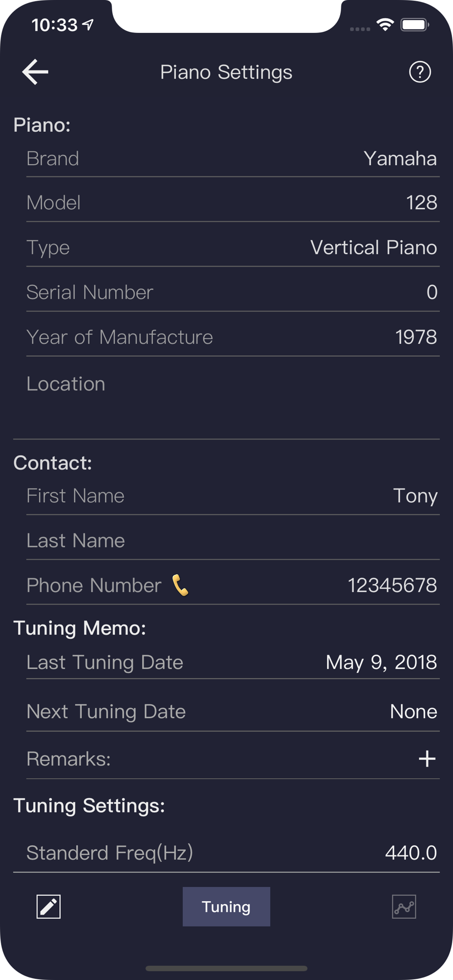The height and width of the screenshot is (980, 453).
Task: Tap the yellow phone call icon
Action: (x=180, y=585)
